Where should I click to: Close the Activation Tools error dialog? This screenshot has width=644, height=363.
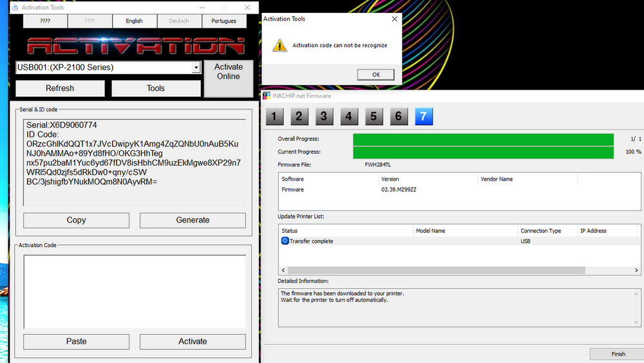coord(394,19)
